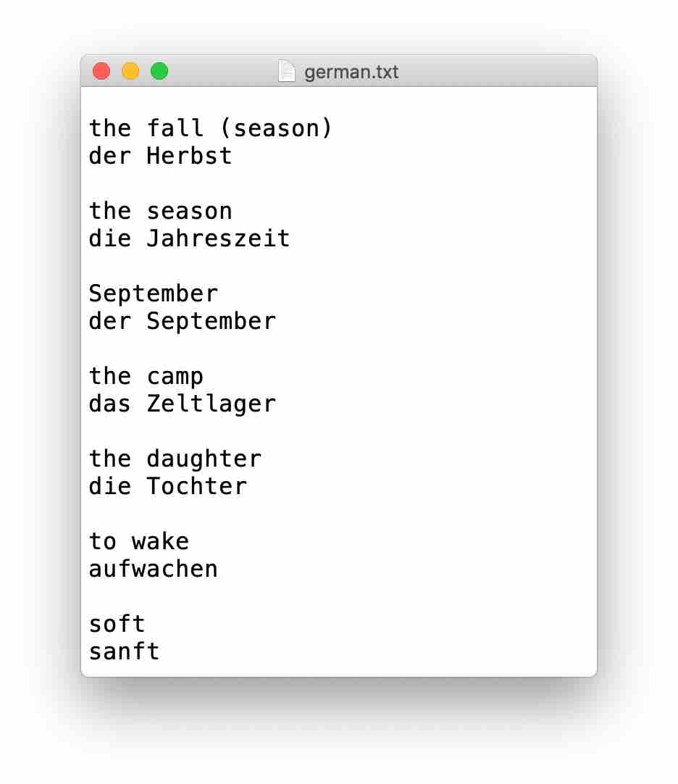
Task: Place cursor in 'the camp'
Action: coord(146,377)
